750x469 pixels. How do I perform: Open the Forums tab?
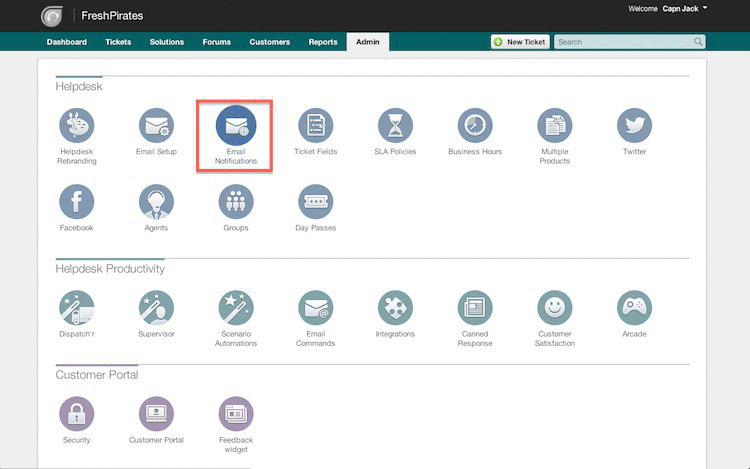[x=217, y=42]
